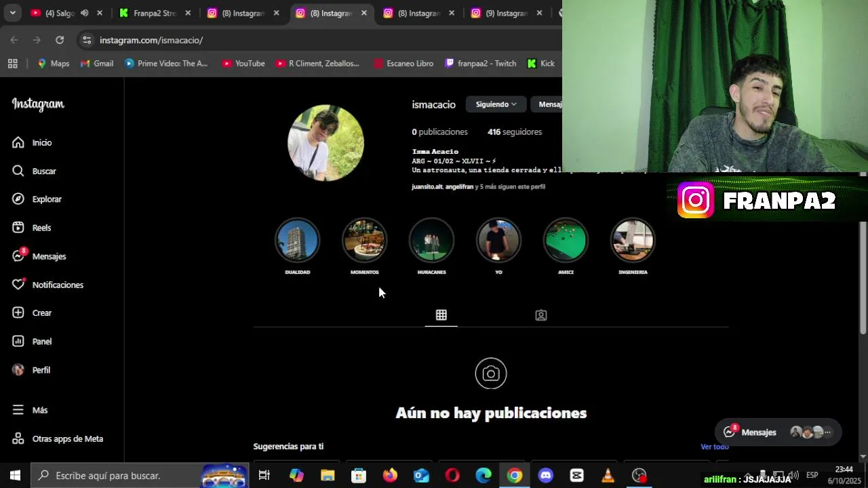Image resolution: width=868 pixels, height=488 pixels.
Task: Open the INGENIERIA story highlight
Action: pos(633,241)
